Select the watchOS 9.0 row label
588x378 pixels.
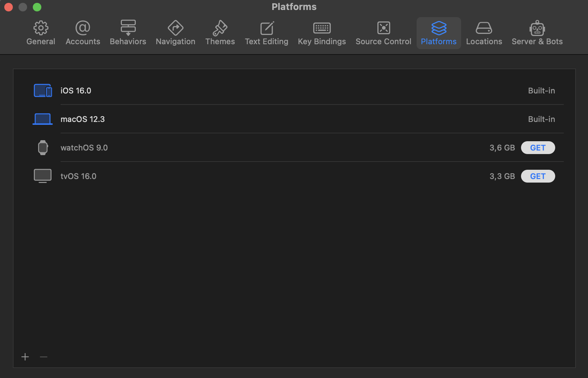point(84,148)
